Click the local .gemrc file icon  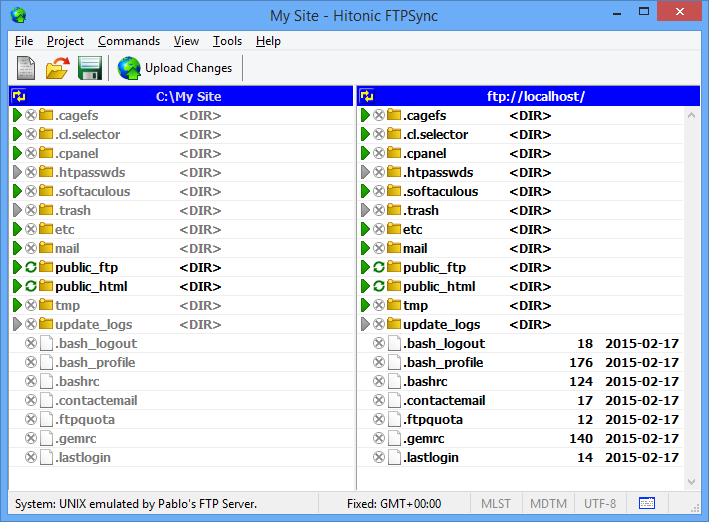click(47, 438)
